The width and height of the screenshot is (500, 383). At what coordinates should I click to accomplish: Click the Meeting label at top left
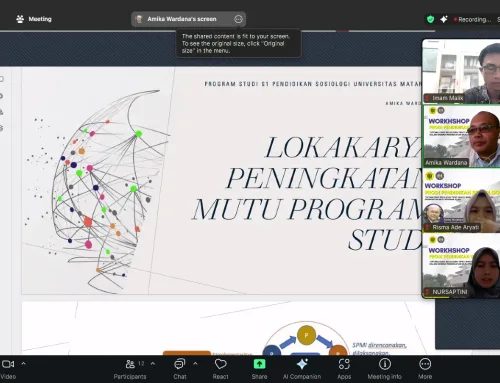click(x=40, y=19)
